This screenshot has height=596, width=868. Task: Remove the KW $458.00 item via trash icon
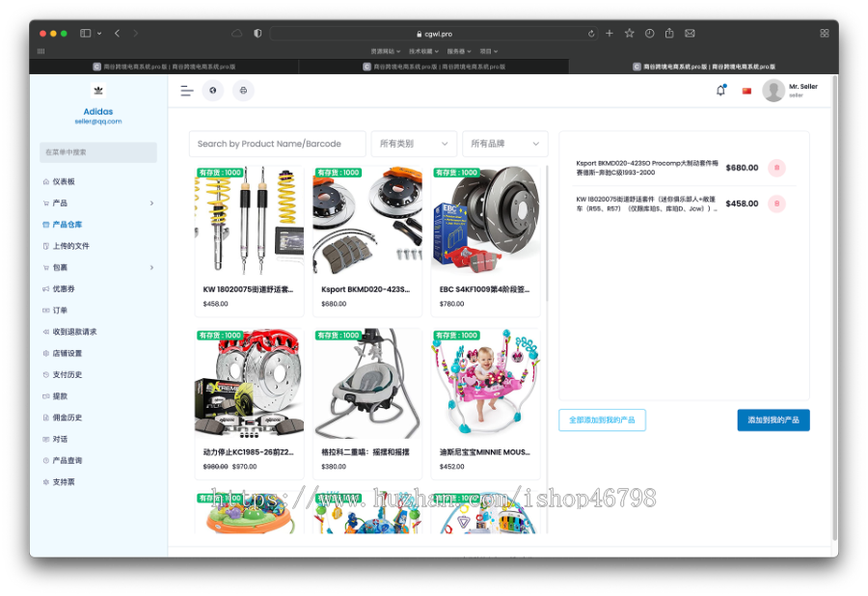point(776,203)
